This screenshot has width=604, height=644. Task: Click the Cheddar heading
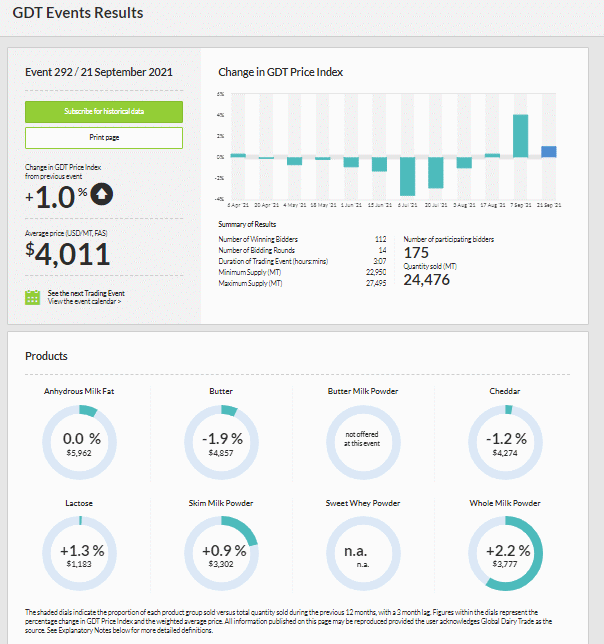tap(505, 391)
